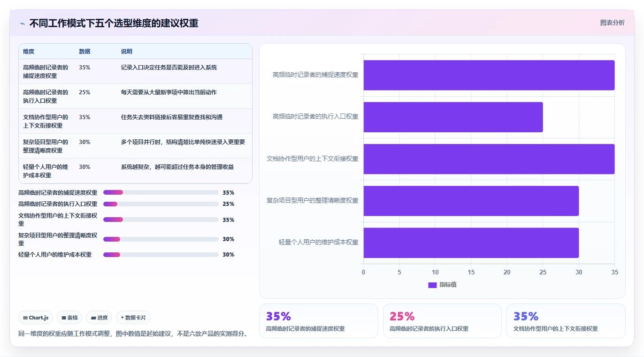Click the 数据 column header
Screen dimensions: 644x357
84,52
